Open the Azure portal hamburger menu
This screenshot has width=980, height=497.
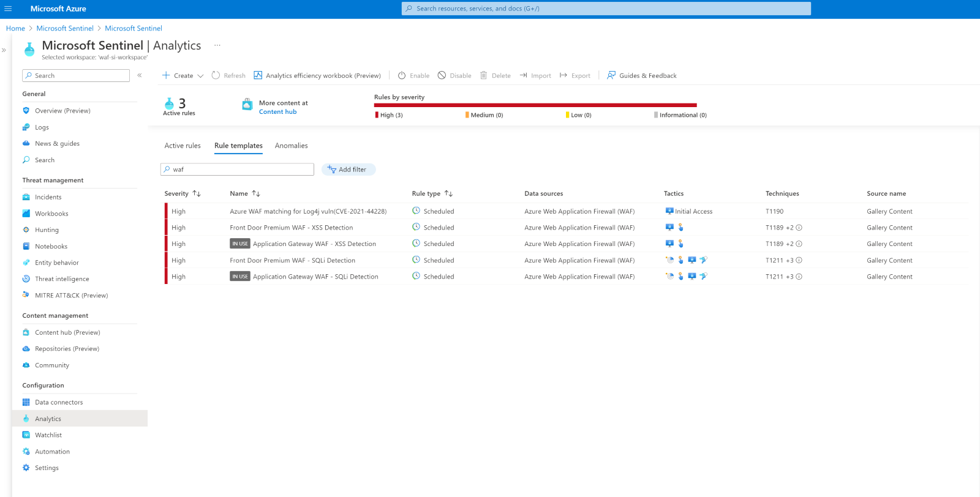click(8, 9)
